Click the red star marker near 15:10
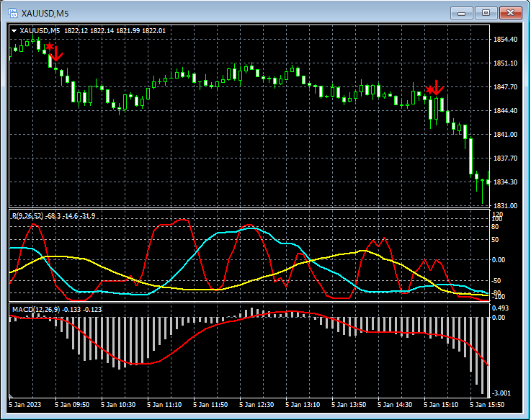Screen dimensions: 531x420 pos(429,90)
